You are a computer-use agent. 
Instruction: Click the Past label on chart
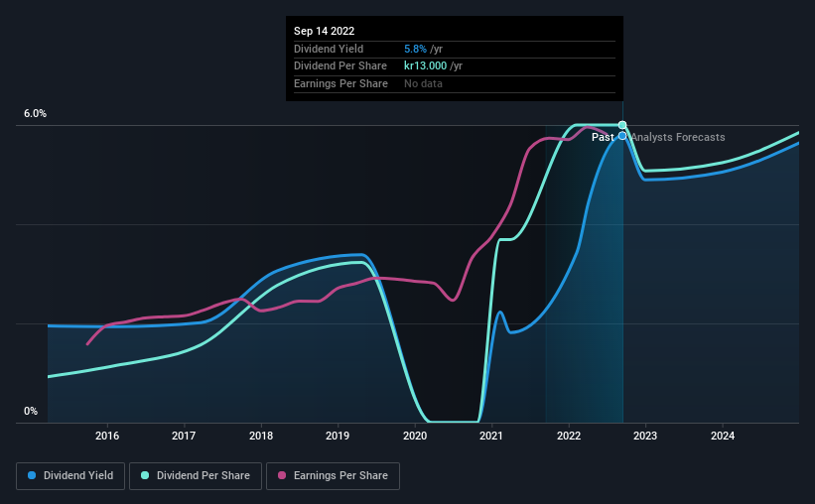[603, 137]
